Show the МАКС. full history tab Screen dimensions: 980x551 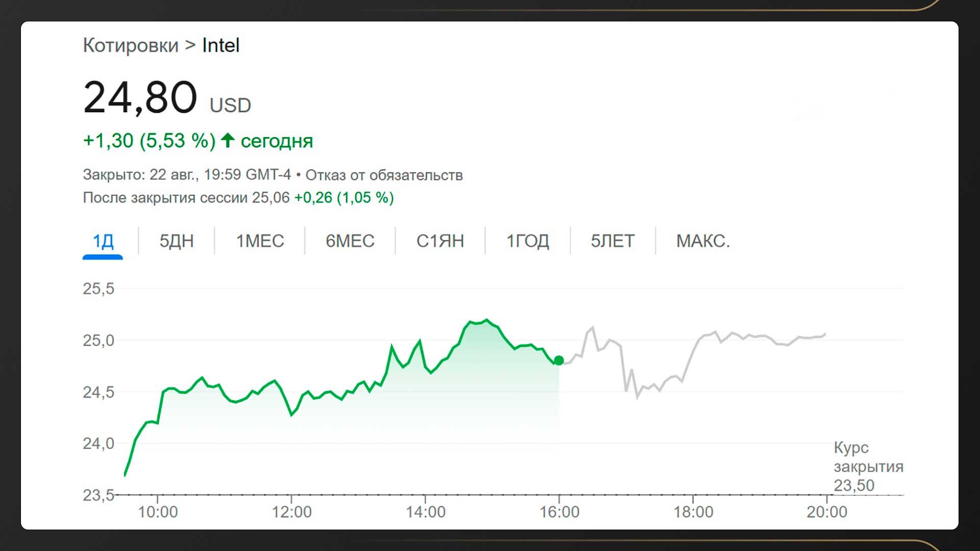coord(703,241)
